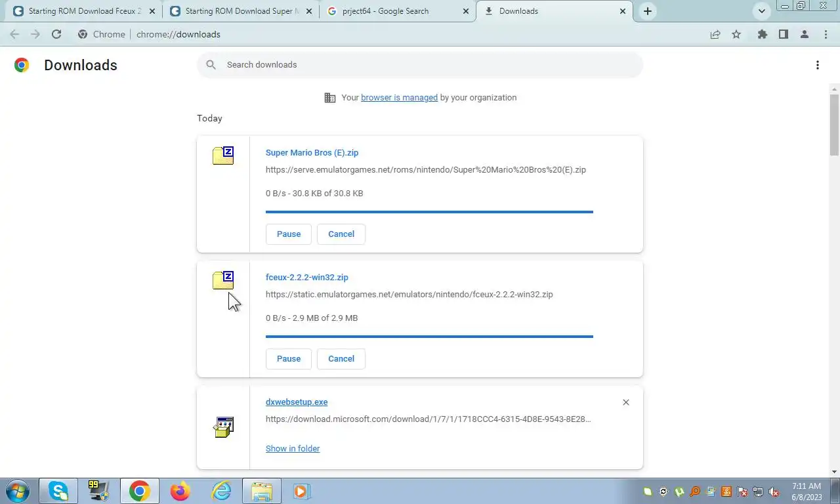
Task: Open the Downloads page more actions menu
Action: [x=817, y=65]
